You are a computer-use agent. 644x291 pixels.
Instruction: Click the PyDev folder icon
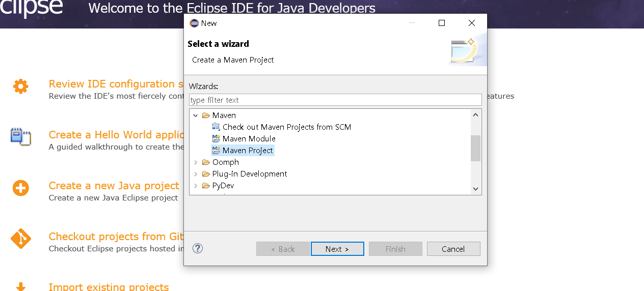click(x=206, y=186)
